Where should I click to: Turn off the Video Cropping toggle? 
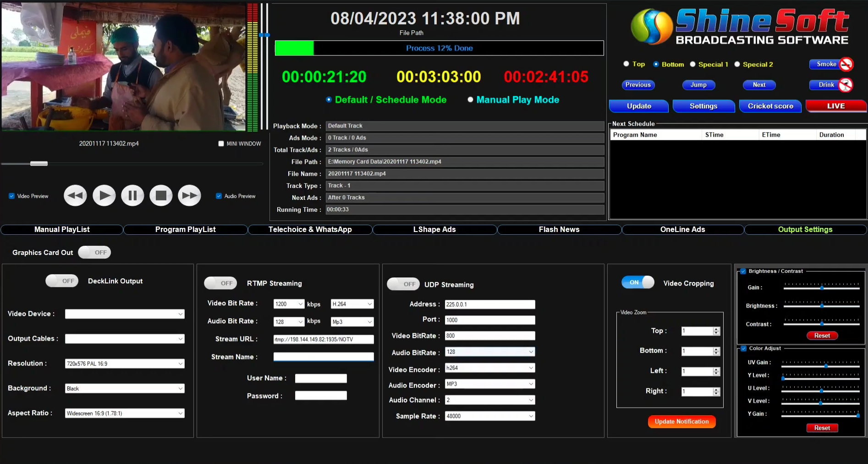(637, 282)
